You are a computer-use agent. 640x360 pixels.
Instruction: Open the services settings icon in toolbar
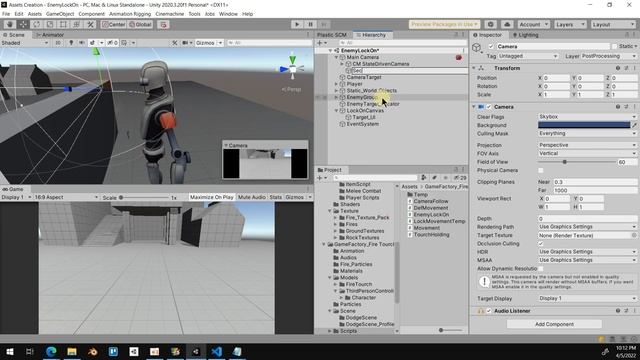pyautogui.click(x=491, y=24)
